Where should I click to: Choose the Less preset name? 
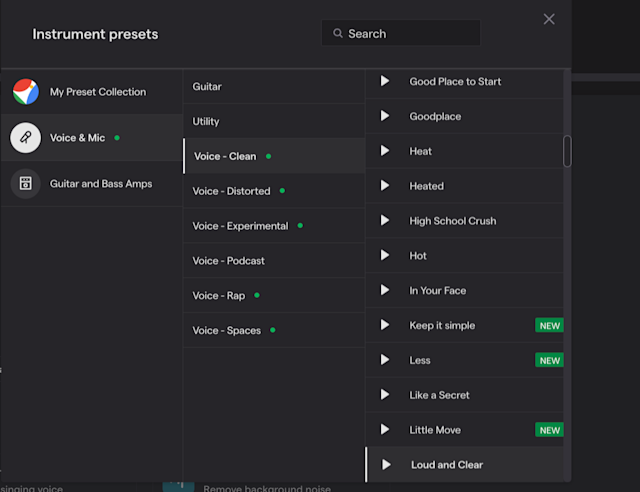(x=420, y=360)
